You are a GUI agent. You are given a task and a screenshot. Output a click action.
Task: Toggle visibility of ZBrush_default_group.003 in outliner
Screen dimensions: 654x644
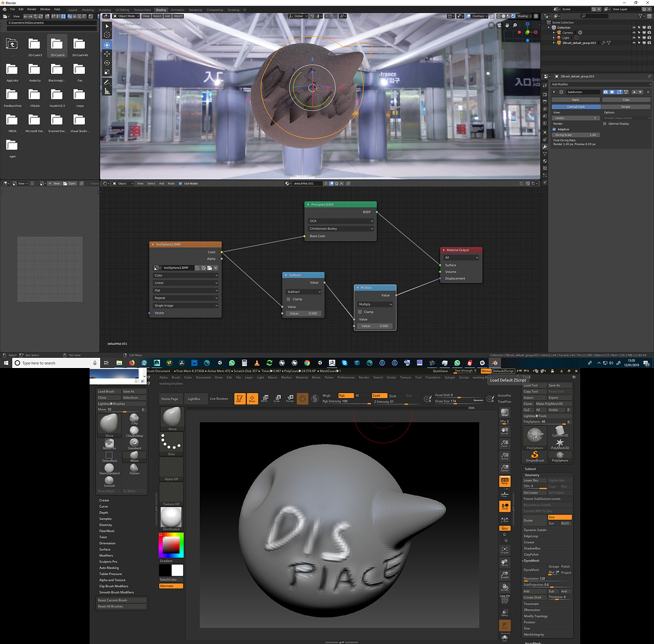[x=634, y=43]
